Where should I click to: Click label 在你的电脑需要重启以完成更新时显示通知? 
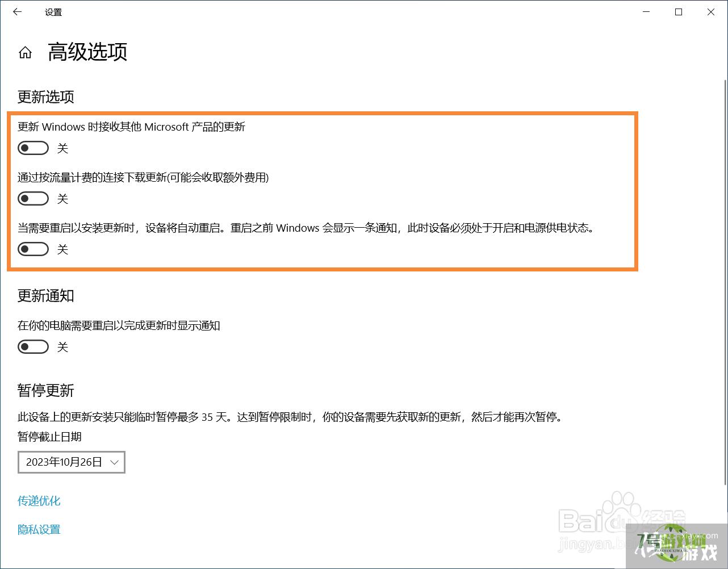coord(119,325)
